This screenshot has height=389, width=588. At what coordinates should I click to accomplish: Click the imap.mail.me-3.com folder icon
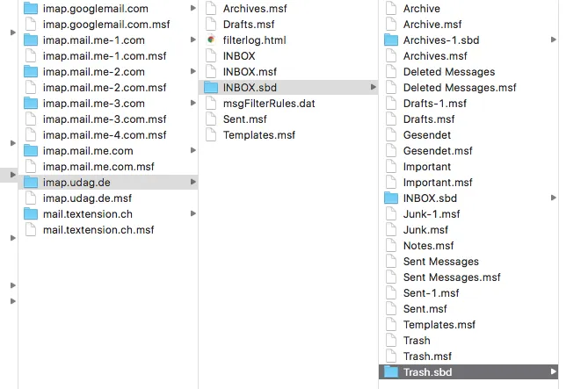point(31,103)
